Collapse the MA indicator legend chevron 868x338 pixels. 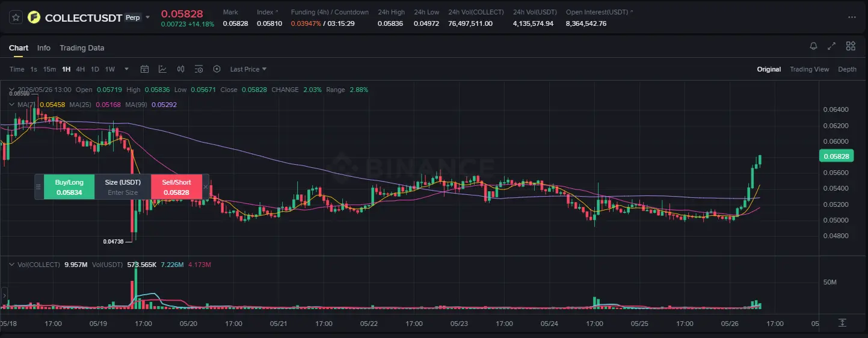tap(13, 105)
